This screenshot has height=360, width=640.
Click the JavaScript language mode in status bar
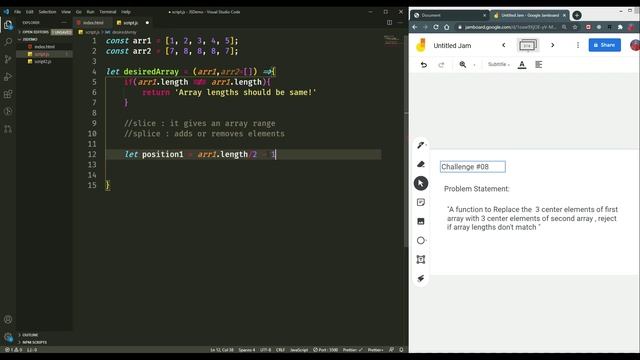pos(299,350)
